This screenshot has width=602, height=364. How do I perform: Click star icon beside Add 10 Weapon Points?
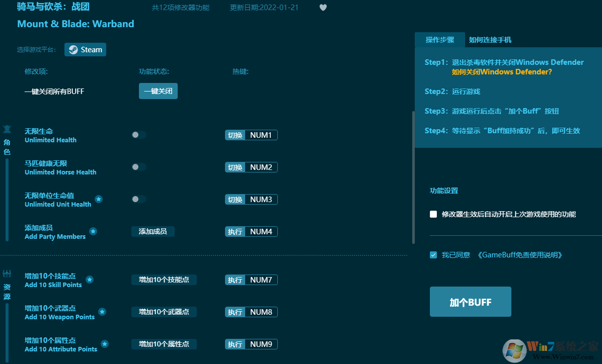[x=102, y=311]
